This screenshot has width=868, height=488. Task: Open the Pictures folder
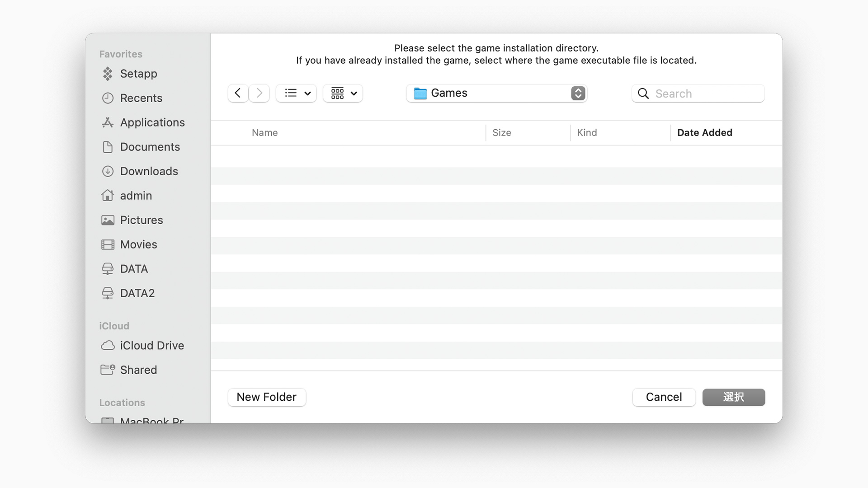click(141, 220)
